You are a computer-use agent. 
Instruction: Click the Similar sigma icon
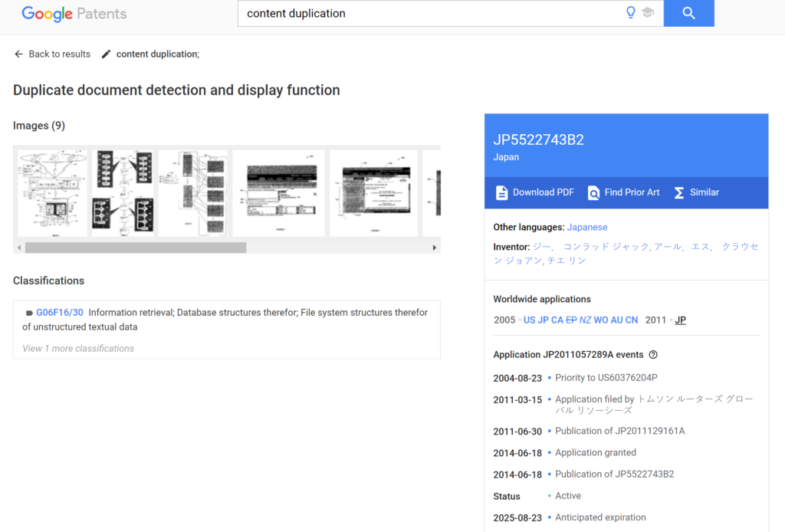pos(678,192)
